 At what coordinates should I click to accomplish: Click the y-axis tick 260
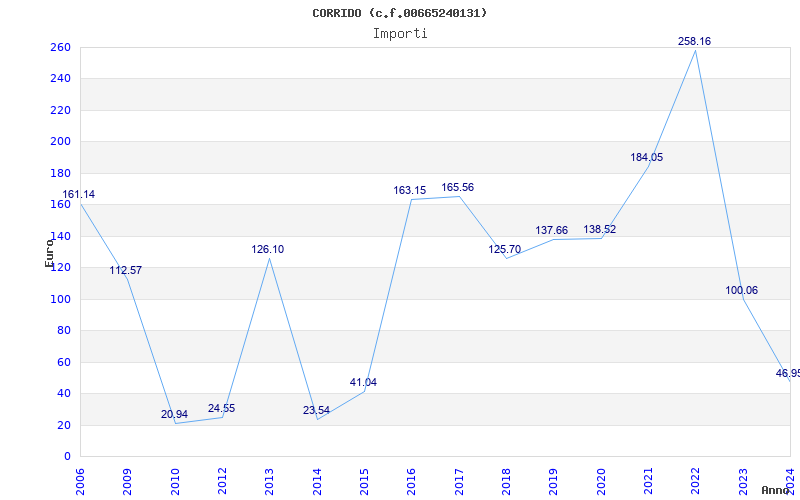tap(60, 47)
